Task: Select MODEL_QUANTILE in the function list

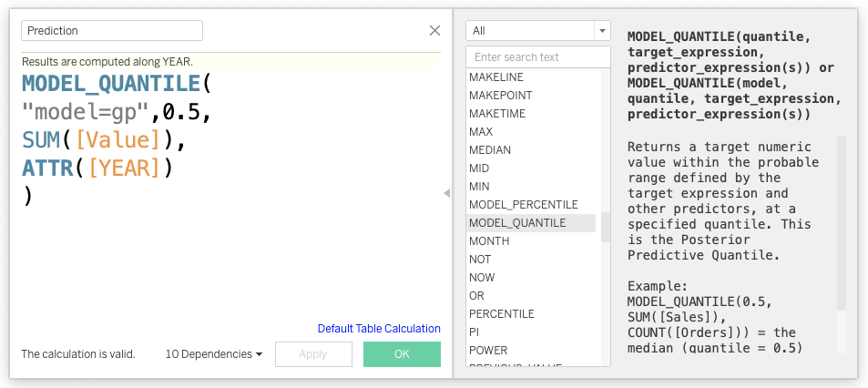Action: (x=517, y=223)
